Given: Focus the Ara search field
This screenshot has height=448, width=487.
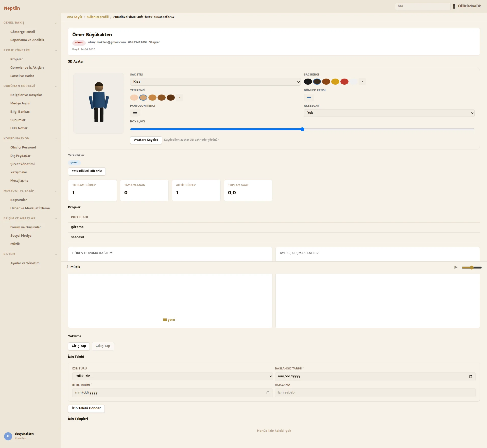Looking at the screenshot, I should [x=423, y=6].
